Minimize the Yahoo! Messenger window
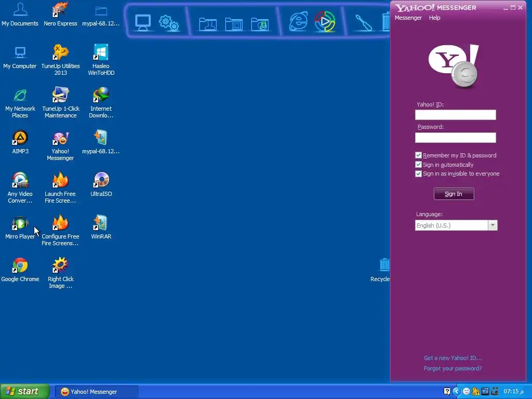The height and width of the screenshot is (399, 532). click(506, 7)
